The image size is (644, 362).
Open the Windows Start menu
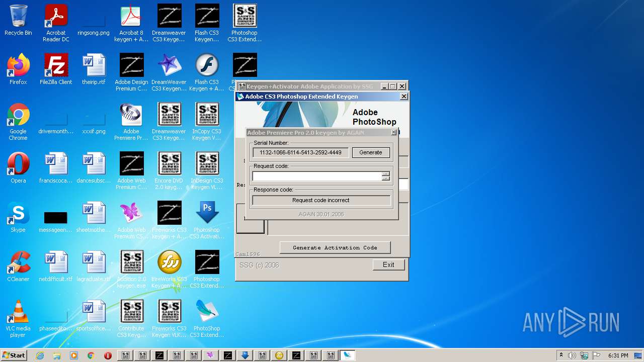pos(14,355)
